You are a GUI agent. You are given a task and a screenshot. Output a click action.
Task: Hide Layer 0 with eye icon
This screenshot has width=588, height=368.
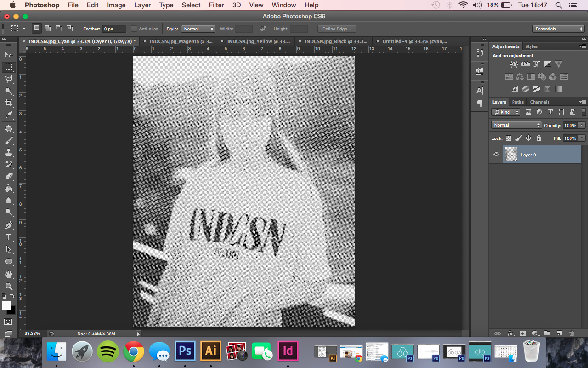click(x=496, y=155)
